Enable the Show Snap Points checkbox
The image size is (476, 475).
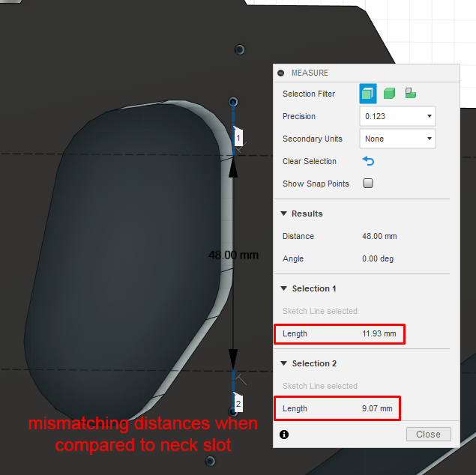(368, 184)
